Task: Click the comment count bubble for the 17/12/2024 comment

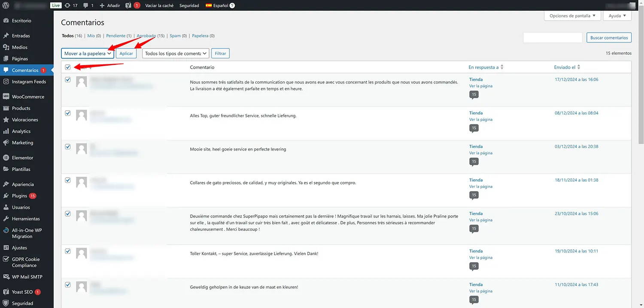Action: [474, 95]
